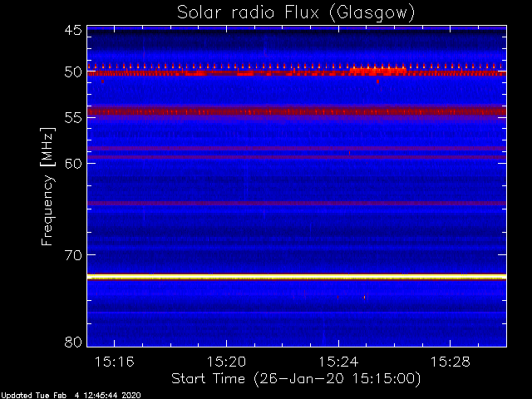This screenshot has height=399, width=532.
Task: Click the 15:28 time axis label
Action: click(x=451, y=362)
